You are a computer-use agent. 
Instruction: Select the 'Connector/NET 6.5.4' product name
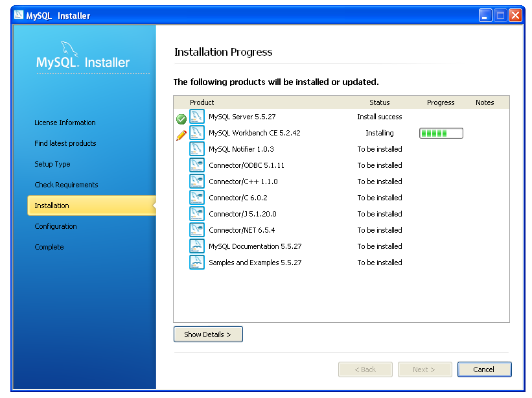[x=242, y=230]
